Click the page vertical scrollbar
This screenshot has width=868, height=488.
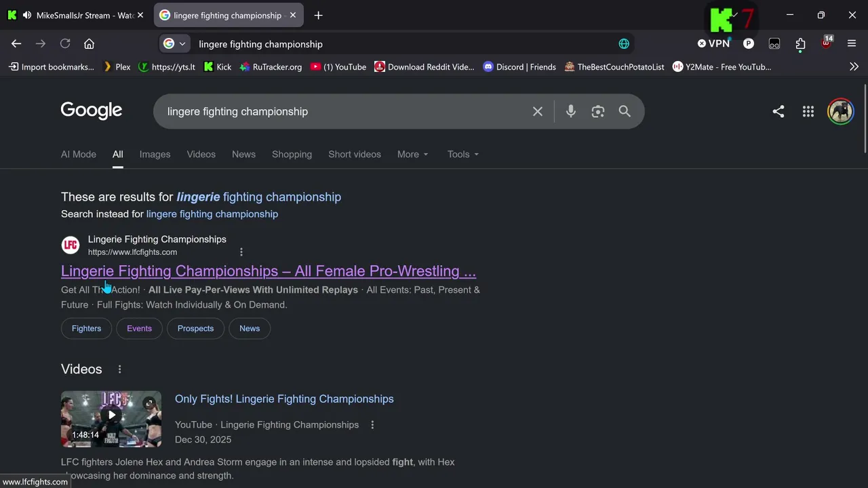click(x=865, y=119)
